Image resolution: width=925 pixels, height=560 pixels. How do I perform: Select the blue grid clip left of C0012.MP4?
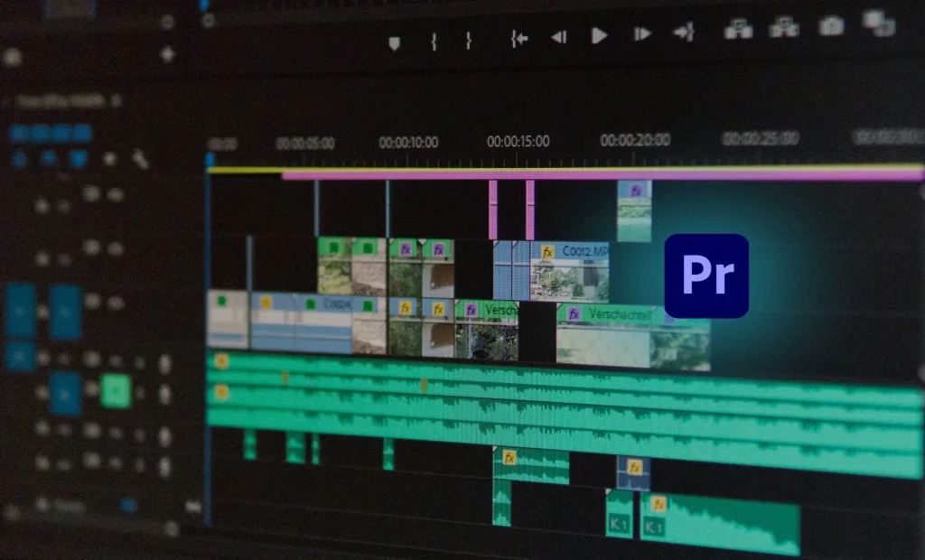click(511, 270)
